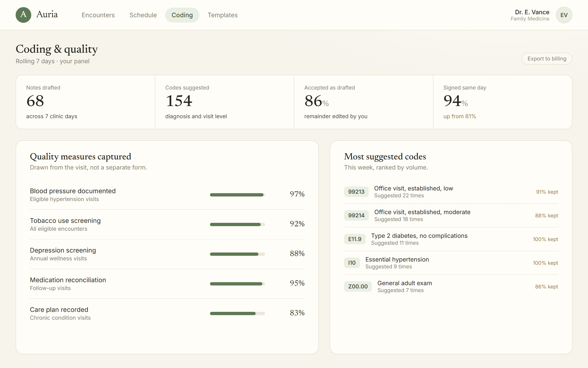588x368 pixels.
Task: Click the 'Most suggested codes' heading
Action: (x=385, y=157)
